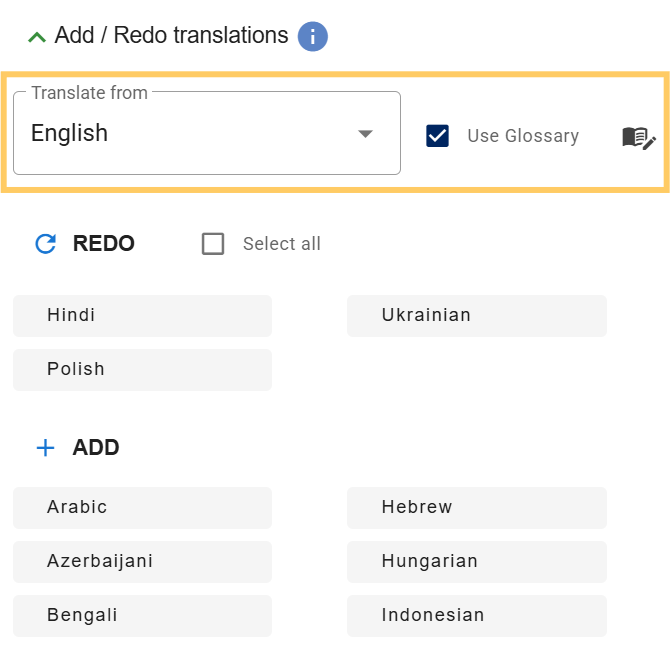Click the REDO heading label
This screenshot has width=670, height=646.
(x=104, y=244)
